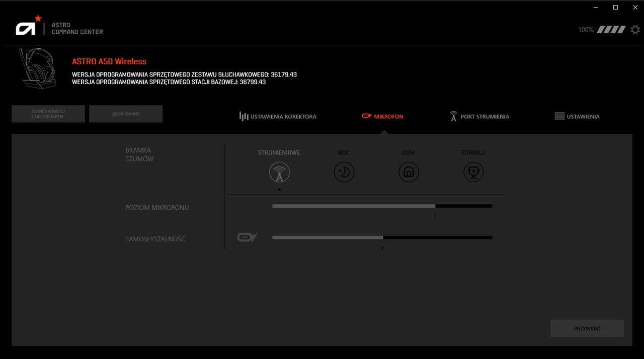Maximize the Astro Command Center window
Viewport: 644px width, 359px height.
click(615, 7)
